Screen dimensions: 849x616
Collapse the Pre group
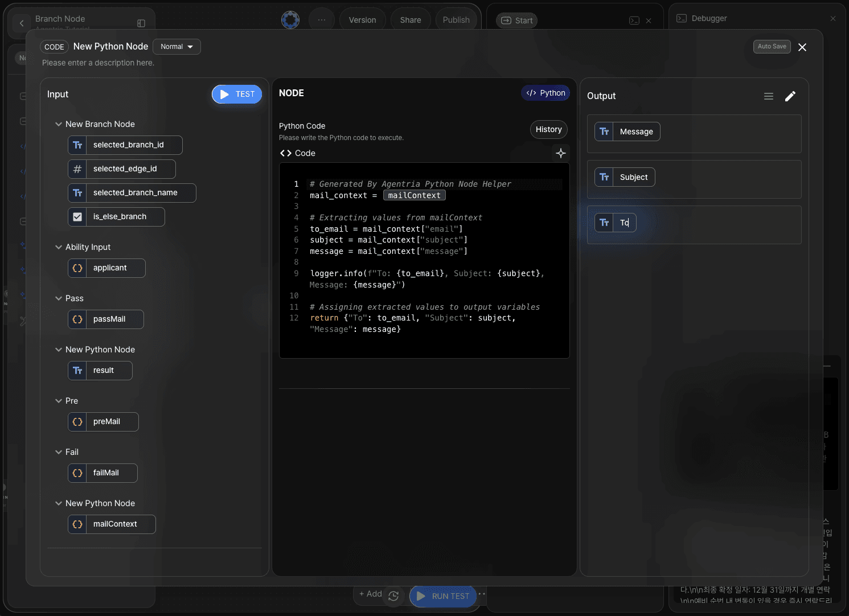(x=58, y=401)
